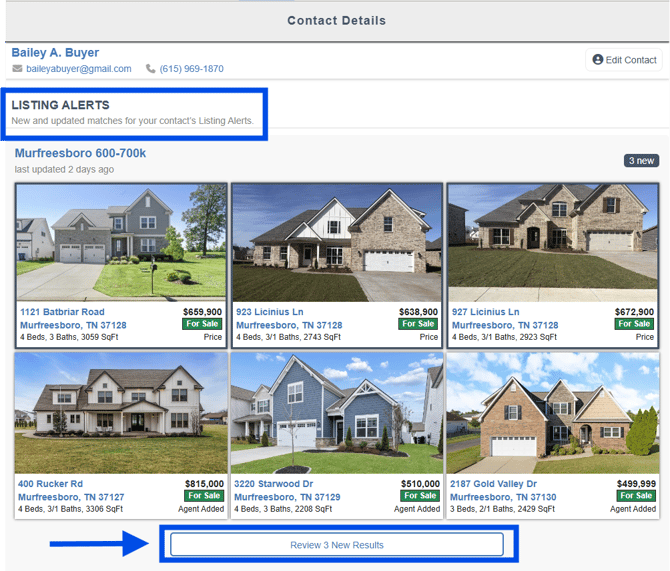
Task: Open 2187 Gold Valley Dr house photo
Action: 552,413
